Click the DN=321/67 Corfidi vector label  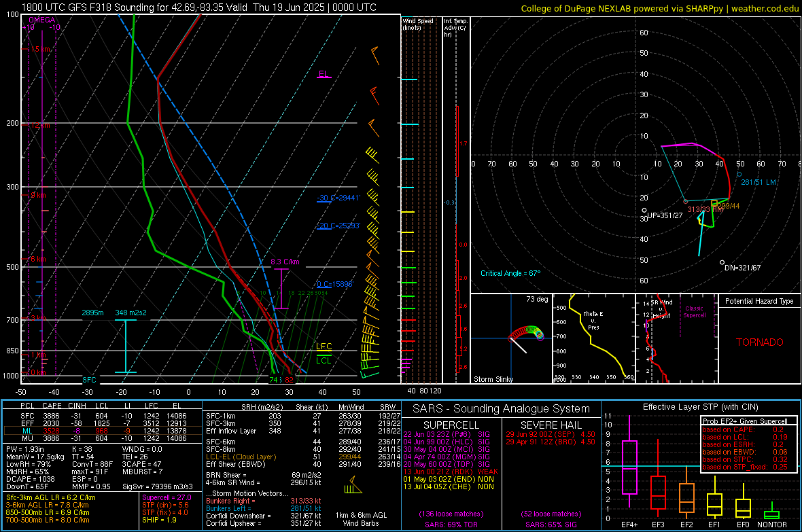coord(742,268)
